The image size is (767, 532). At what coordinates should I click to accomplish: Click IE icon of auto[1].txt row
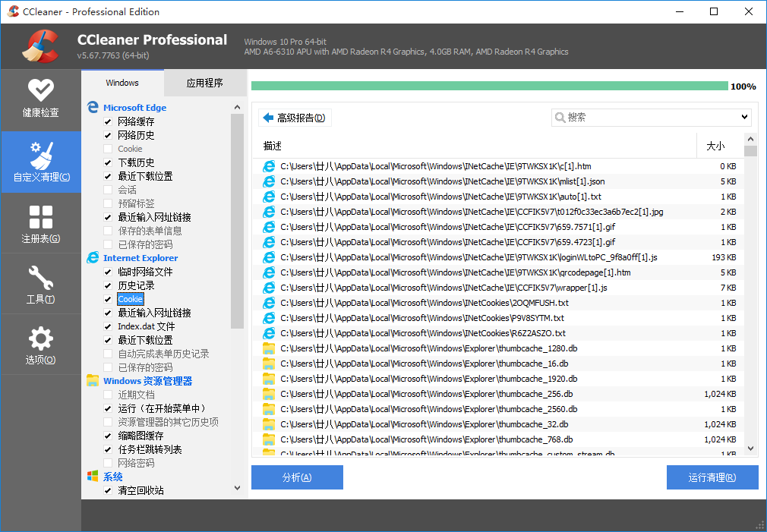[x=269, y=197]
